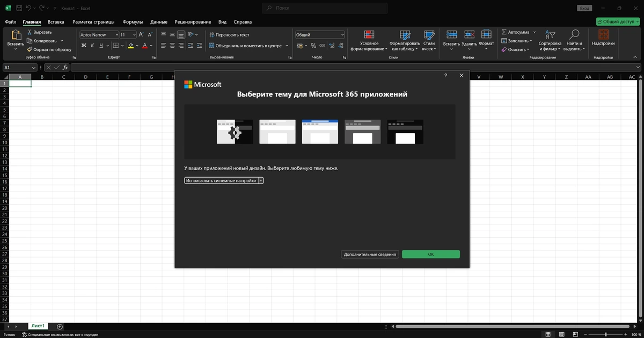
Task: Click Wrap Text (Переносить текст)
Action: 229,34
